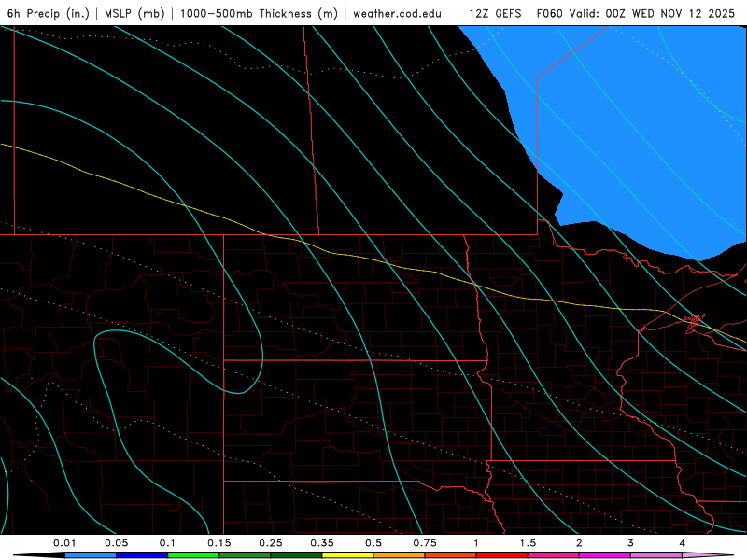Pick the orange 0.5–0.75 legend swatch
Screen dimensions: 747x560
400,555
